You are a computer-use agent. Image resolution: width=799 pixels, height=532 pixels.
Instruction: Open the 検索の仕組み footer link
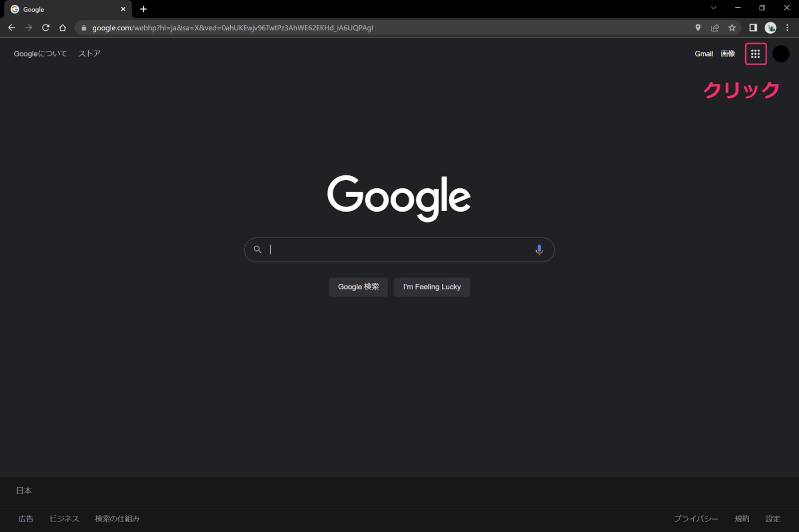point(117,519)
